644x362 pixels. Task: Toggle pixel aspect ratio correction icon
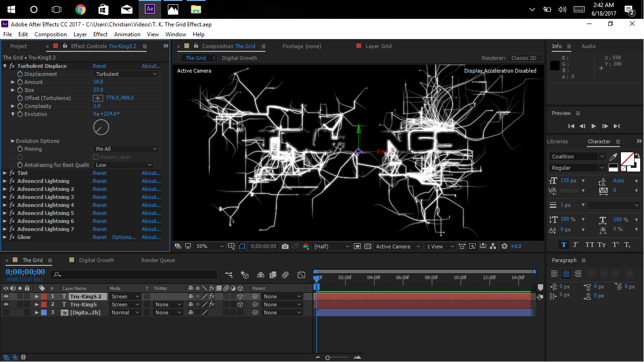[462, 247]
